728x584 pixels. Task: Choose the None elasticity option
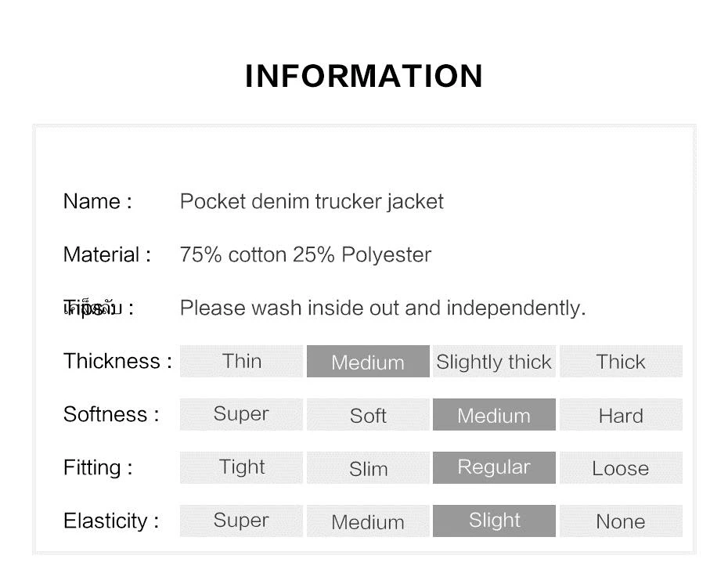pyautogui.click(x=622, y=521)
